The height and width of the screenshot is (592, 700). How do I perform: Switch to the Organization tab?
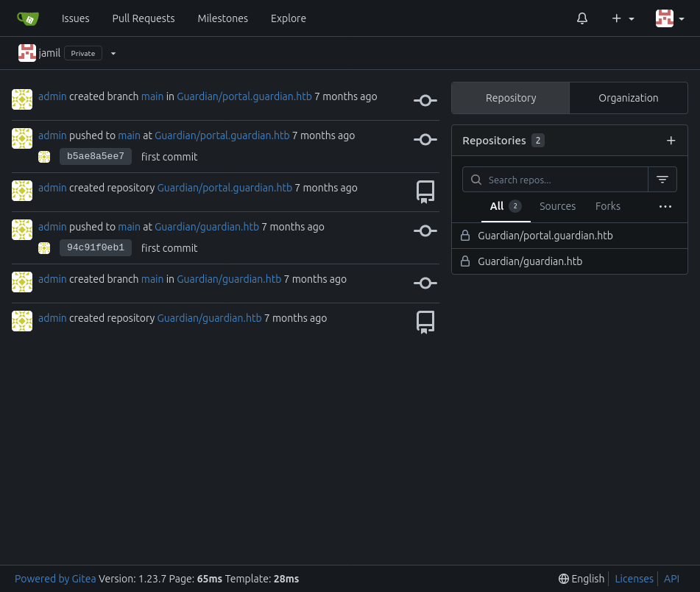(x=628, y=98)
